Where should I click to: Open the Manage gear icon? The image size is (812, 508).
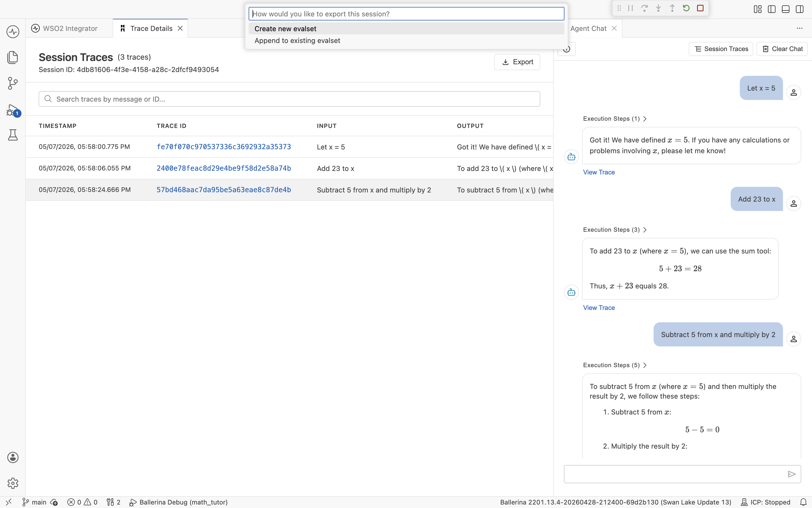[13, 483]
